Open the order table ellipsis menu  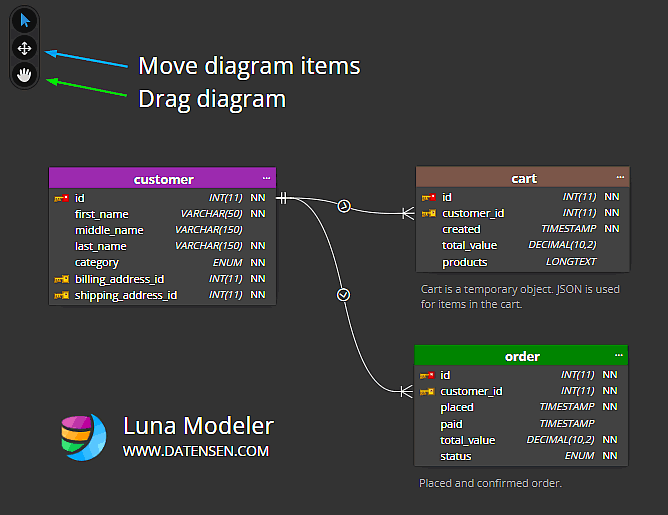point(618,355)
